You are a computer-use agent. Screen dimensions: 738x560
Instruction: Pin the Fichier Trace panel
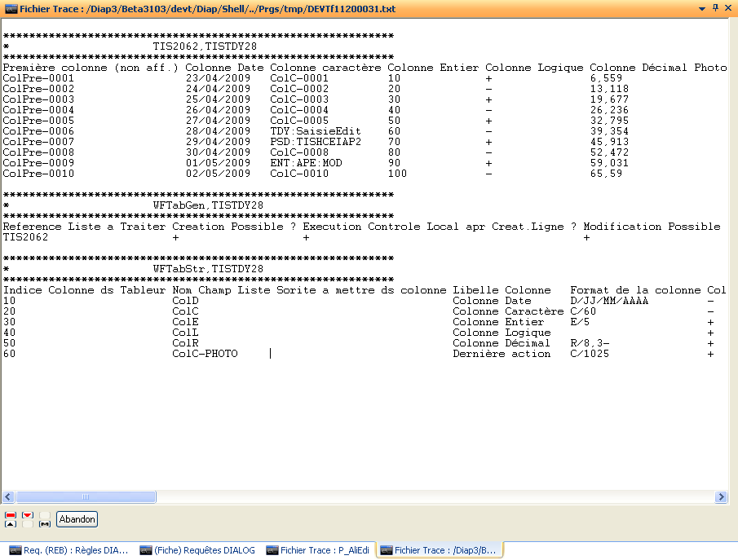click(715, 7)
